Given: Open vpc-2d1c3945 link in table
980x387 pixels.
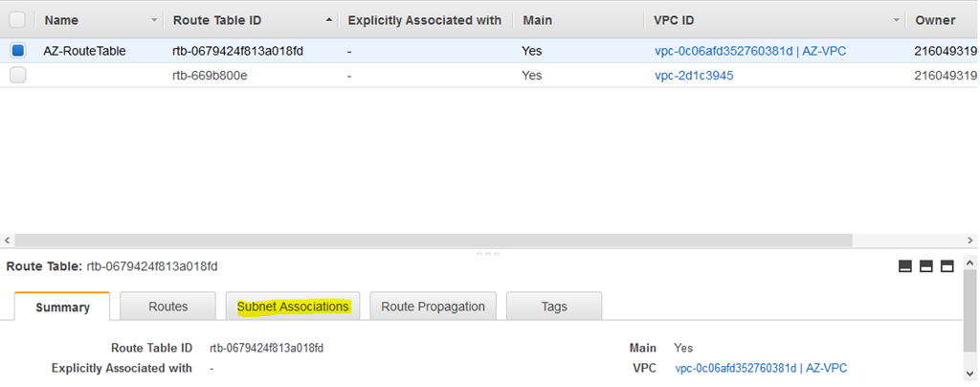Looking at the screenshot, I should click(694, 76).
